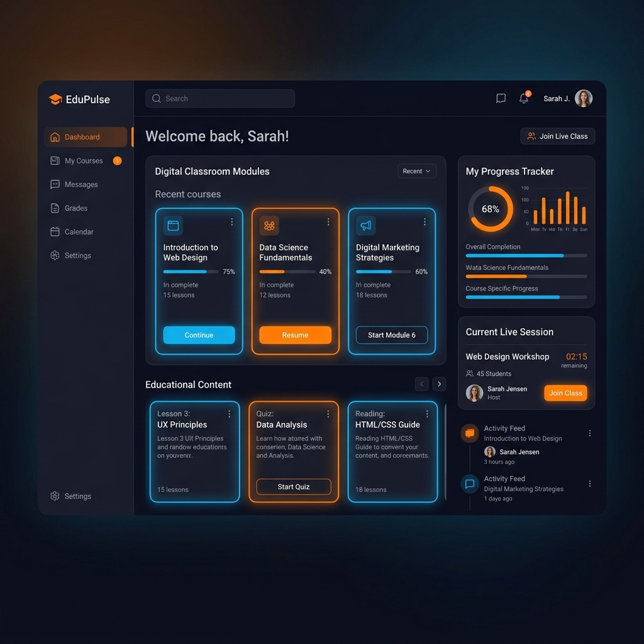The image size is (644, 644).
Task: Click the EduPulse graduation cap logo icon
Action: click(55, 99)
